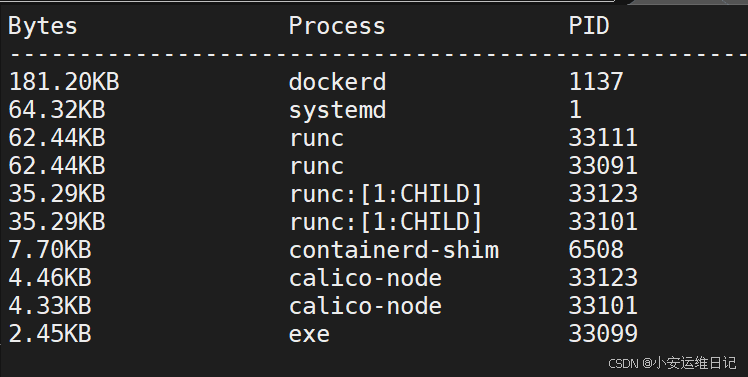Click the 7.70KB bytes value
The width and height of the screenshot is (748, 377).
50,250
